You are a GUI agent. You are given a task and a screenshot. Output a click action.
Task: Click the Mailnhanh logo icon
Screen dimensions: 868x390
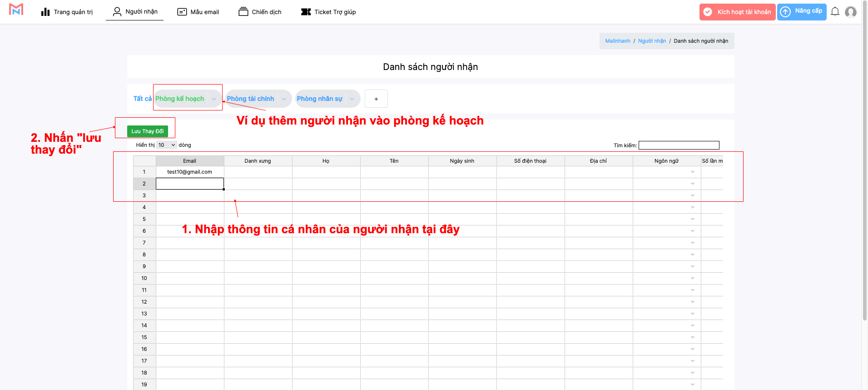(x=16, y=10)
